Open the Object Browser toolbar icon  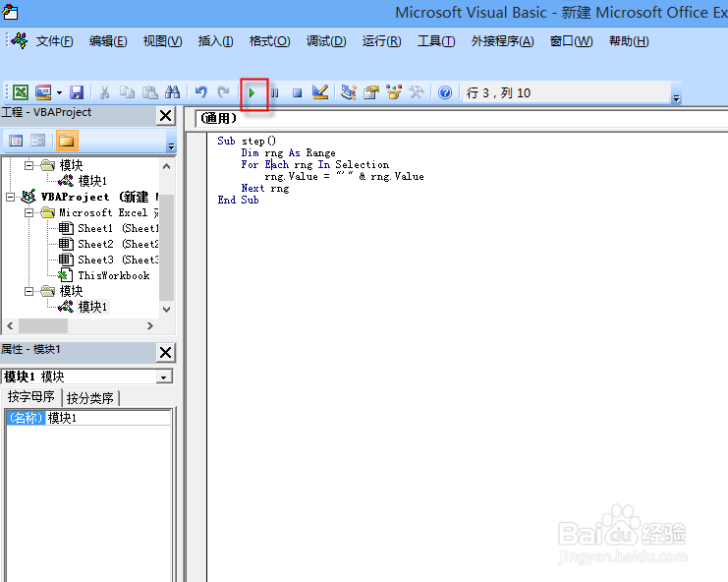(x=394, y=92)
